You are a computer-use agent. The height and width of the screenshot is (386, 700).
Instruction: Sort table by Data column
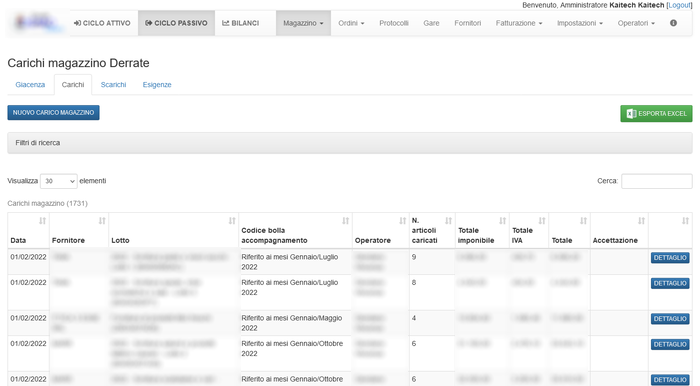point(42,221)
